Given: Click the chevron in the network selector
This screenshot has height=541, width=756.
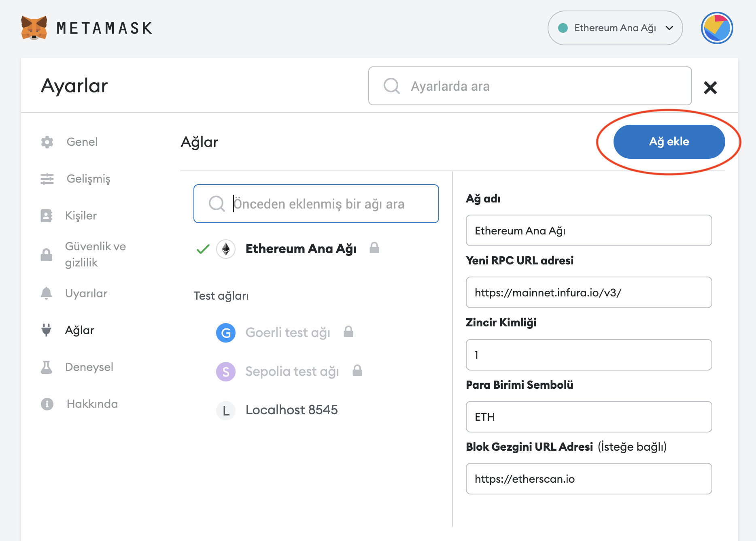Looking at the screenshot, I should 669,28.
